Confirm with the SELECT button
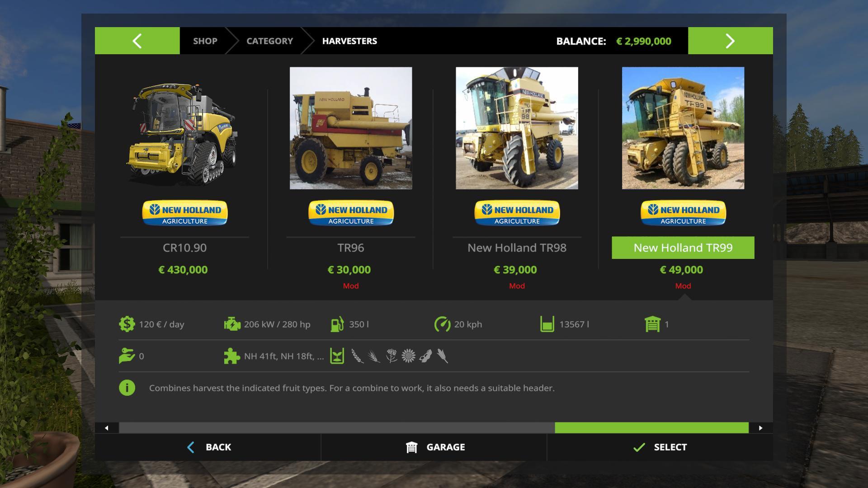868x488 pixels. click(660, 447)
